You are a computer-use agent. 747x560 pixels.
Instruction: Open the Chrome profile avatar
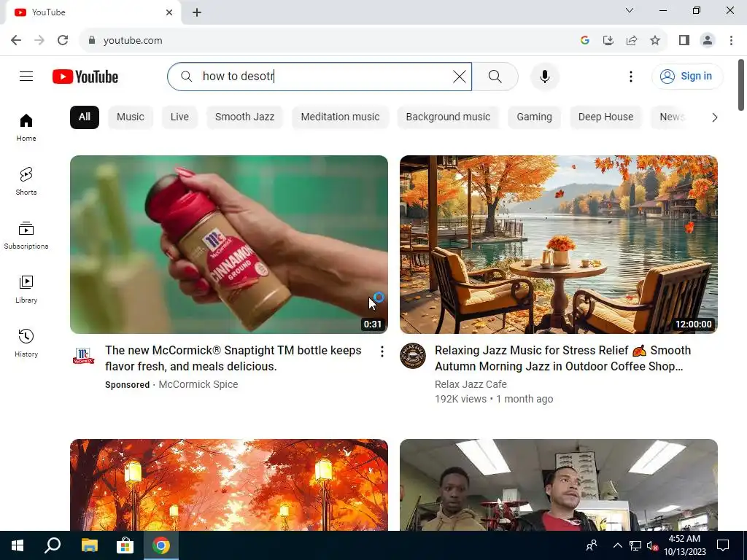(x=708, y=40)
